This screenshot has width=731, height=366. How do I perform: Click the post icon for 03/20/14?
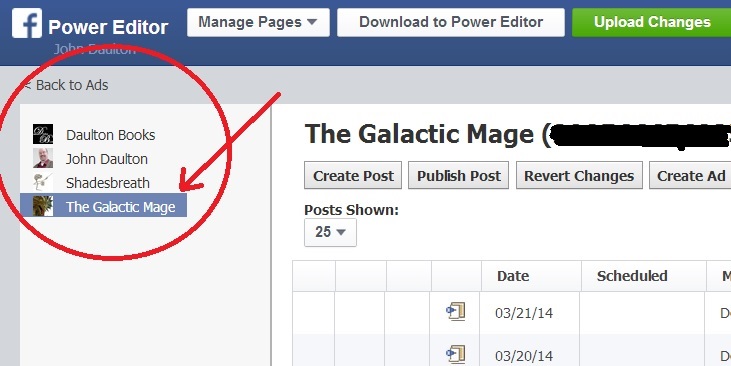click(456, 354)
